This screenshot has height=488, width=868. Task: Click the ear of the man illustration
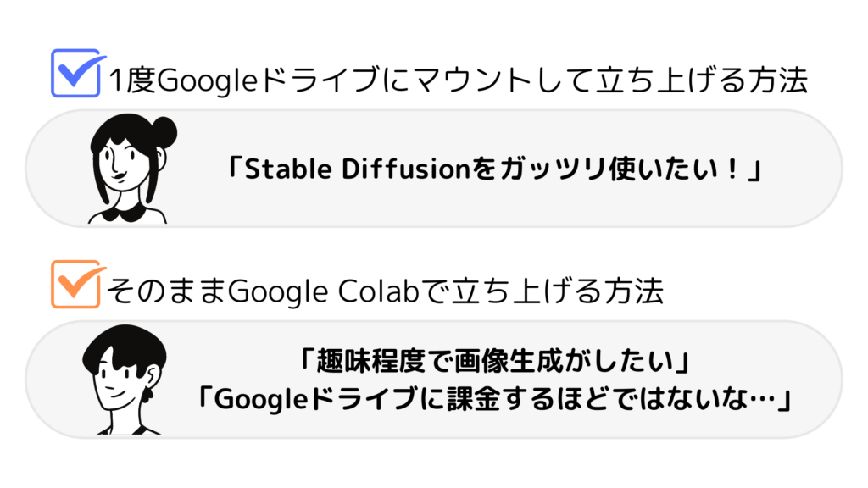click(153, 377)
